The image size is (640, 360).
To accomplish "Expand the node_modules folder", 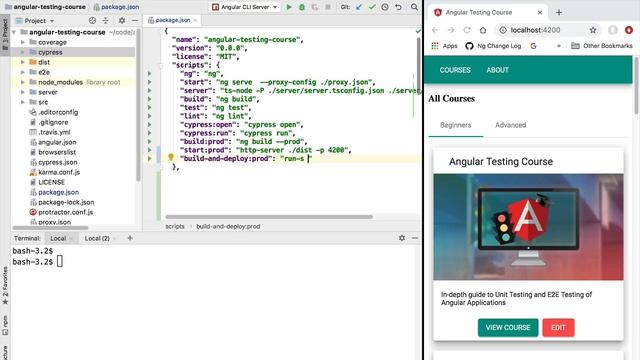I will (23, 82).
